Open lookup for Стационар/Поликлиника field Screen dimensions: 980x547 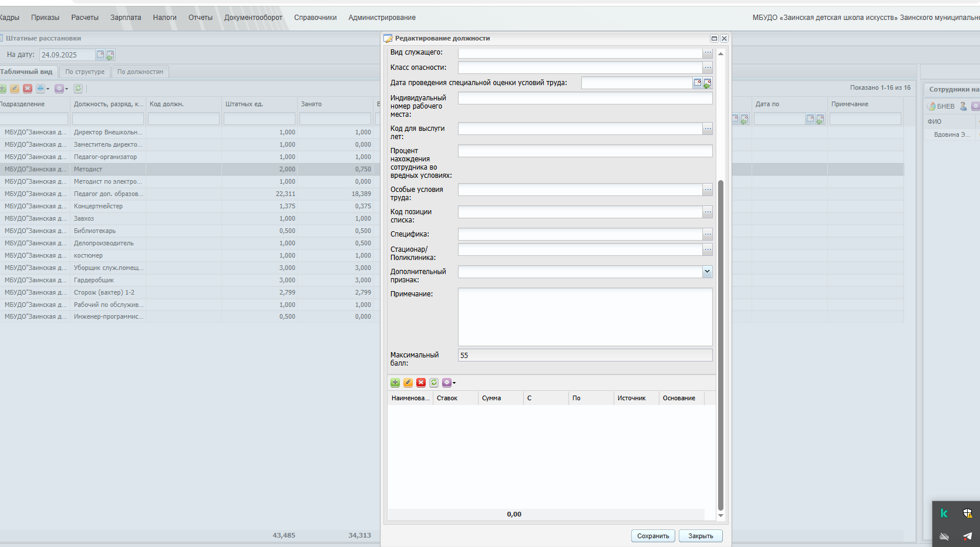(x=708, y=249)
